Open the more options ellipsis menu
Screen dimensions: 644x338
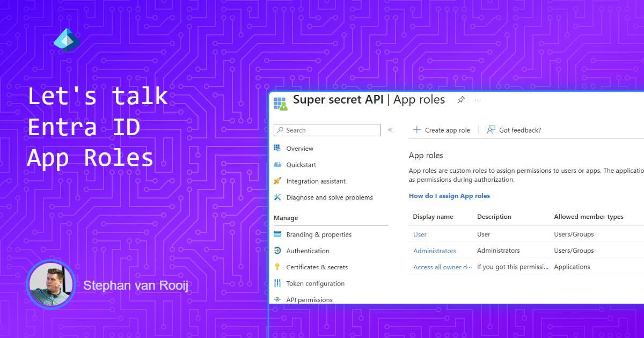[478, 100]
